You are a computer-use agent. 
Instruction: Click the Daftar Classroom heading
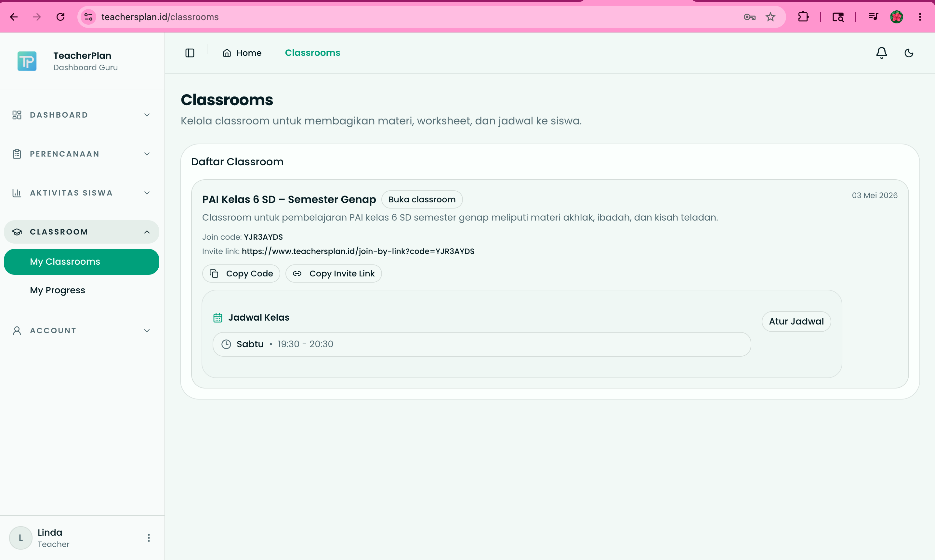pyautogui.click(x=237, y=161)
